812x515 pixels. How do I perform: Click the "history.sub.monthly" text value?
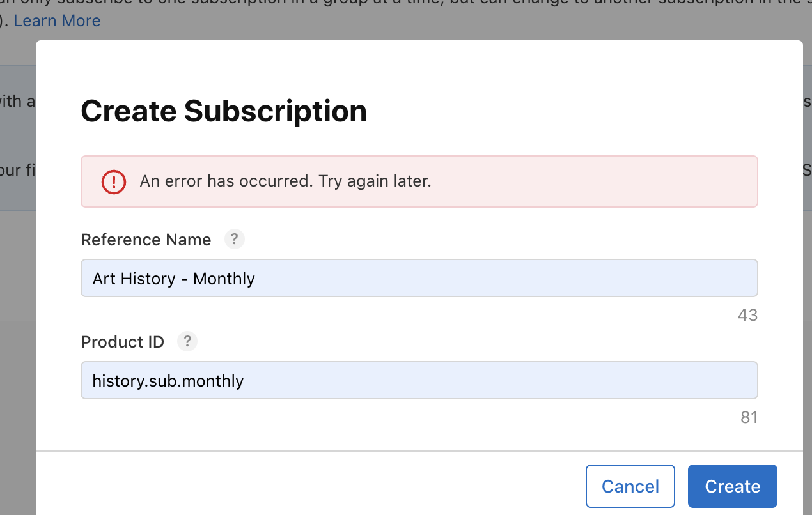[168, 381]
